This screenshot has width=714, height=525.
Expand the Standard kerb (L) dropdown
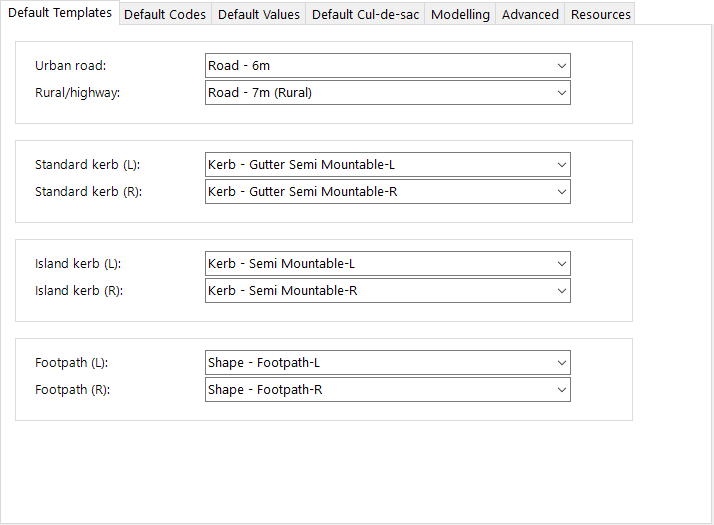(561, 164)
